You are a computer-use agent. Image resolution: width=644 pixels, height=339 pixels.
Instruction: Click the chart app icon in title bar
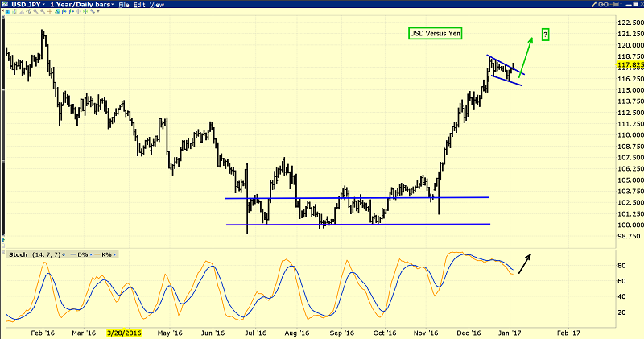click(4, 5)
